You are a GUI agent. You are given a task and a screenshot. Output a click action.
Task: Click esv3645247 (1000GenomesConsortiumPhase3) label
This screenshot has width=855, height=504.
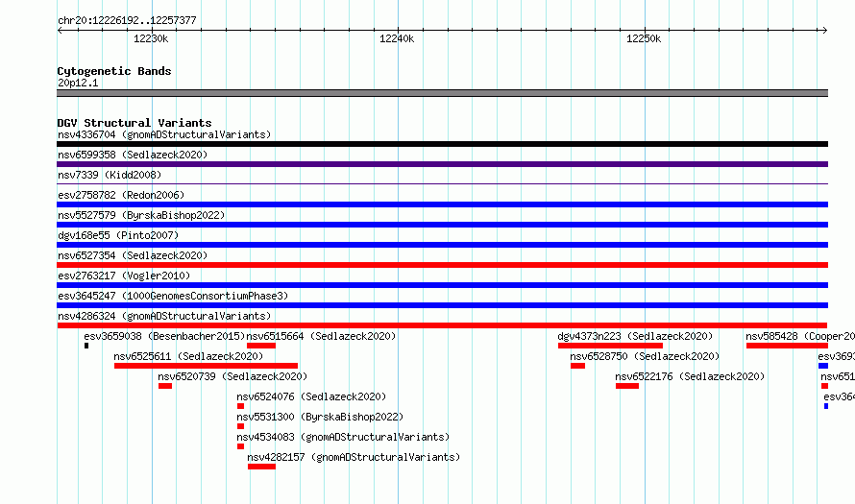coord(173,296)
